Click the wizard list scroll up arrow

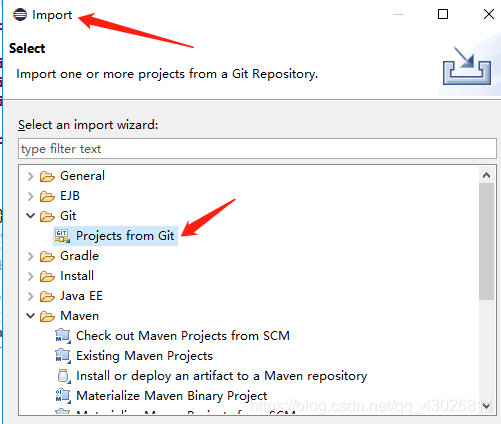[x=486, y=175]
